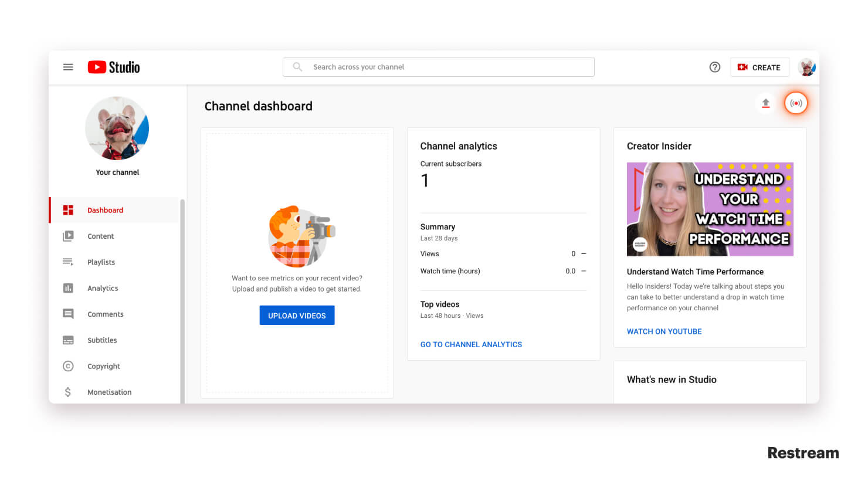Screen dimensions: 868x488
Task: Open the Creator Insider video thumbnail
Action: [x=710, y=209]
